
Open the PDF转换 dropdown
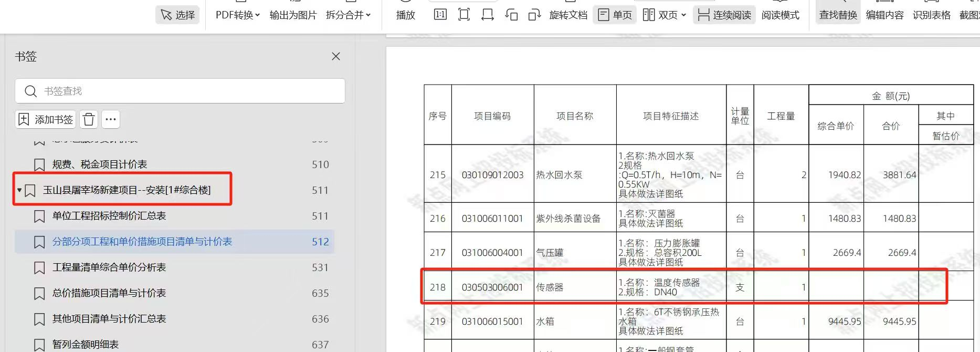click(x=238, y=15)
